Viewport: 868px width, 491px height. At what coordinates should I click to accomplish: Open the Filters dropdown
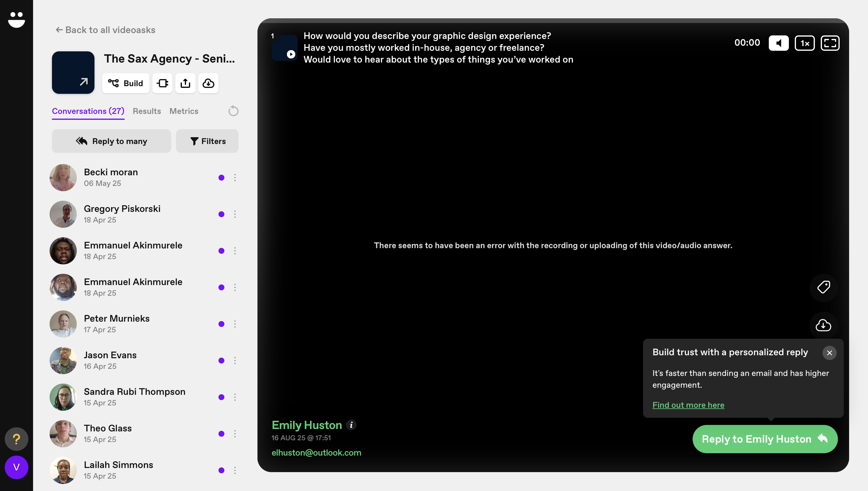(x=207, y=141)
